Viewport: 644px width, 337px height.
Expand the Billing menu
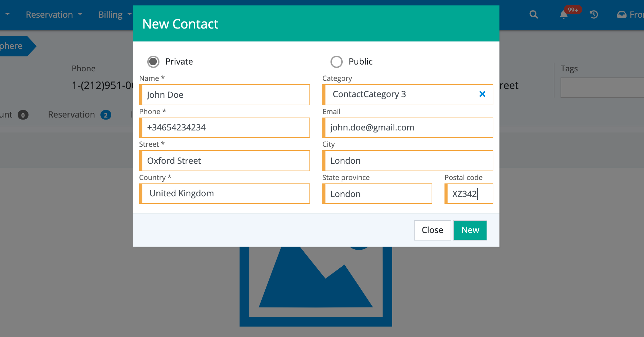point(115,15)
